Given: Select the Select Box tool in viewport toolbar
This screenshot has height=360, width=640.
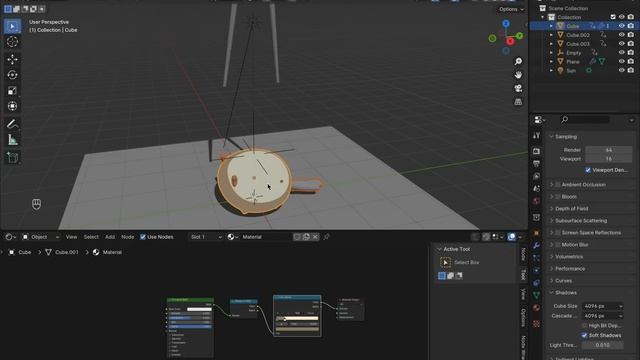Looking at the screenshot, I should pos(12,26).
